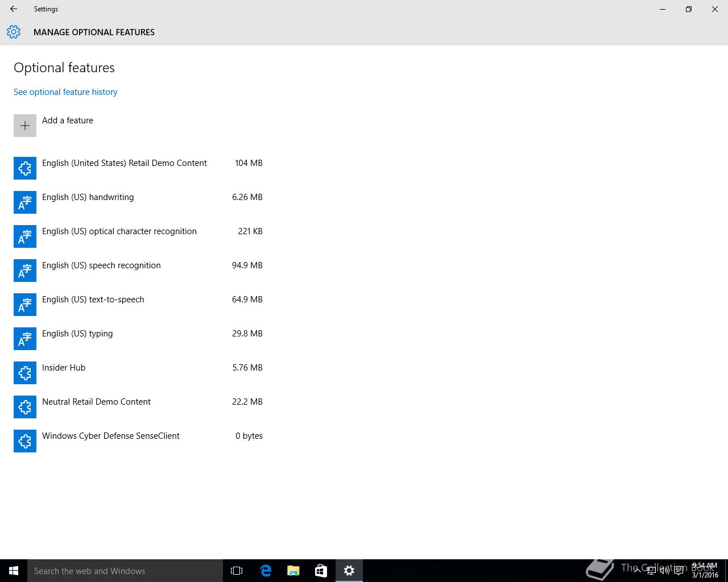Screen dimensions: 728x582
Task: Click puzzle icon for Neutral Retail Demo Content
Action: [25, 407]
